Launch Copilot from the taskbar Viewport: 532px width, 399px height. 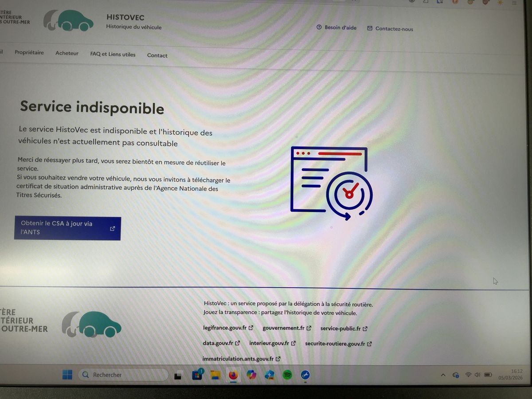pos(251,375)
